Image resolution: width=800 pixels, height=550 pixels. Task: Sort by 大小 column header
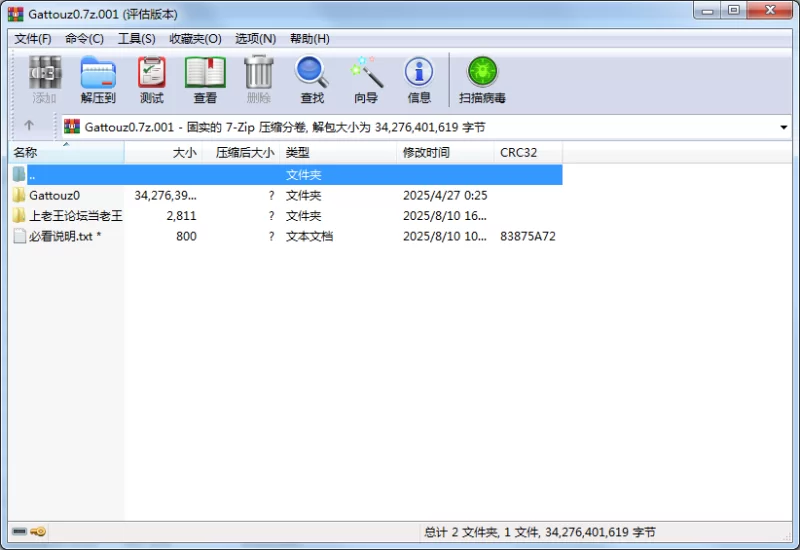coord(163,153)
